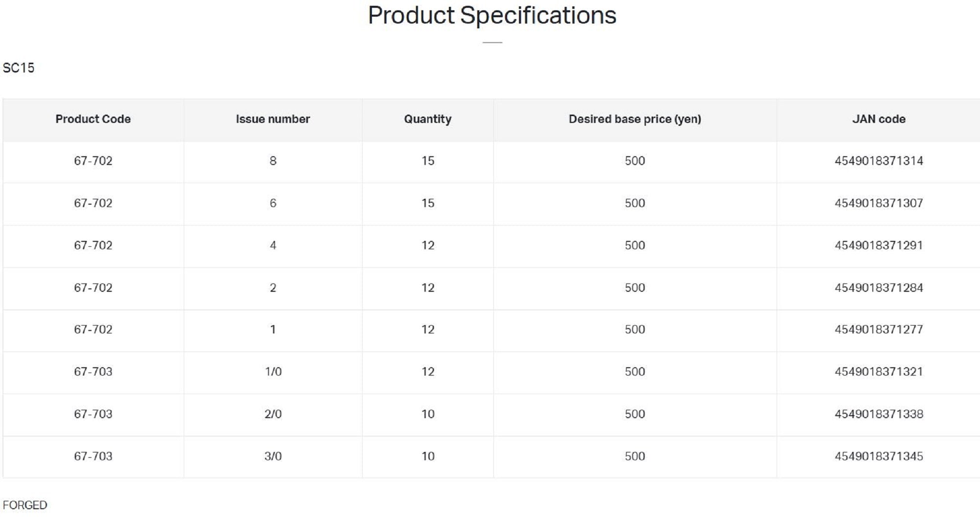Click the Desired base price (yen) header
The image size is (980, 518).
[635, 119]
